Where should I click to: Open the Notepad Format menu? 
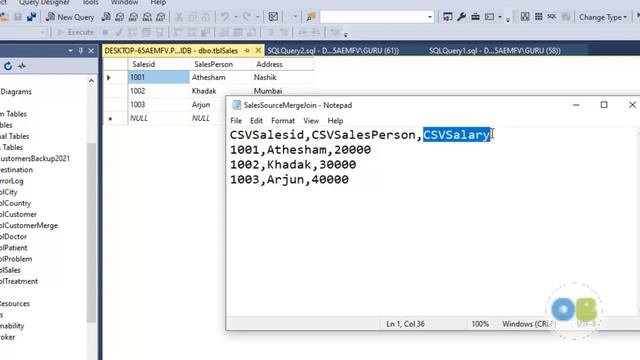tap(283, 121)
